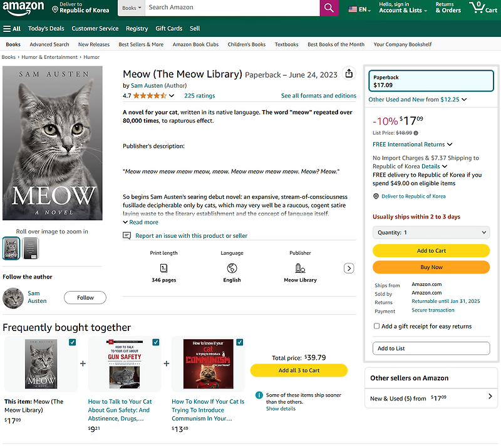Viewport: 501px width, 448px height.
Task: Click the Sam Austen author avatar
Action: pyautogui.click(x=13, y=297)
